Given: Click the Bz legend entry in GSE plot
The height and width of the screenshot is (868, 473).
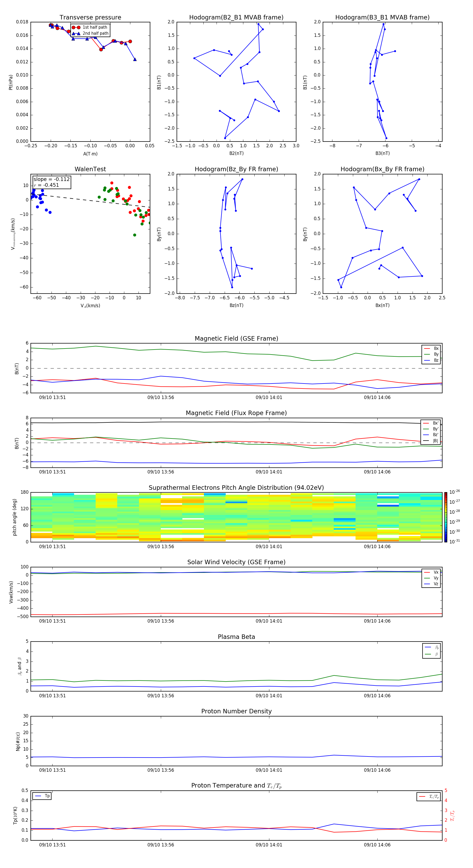Looking at the screenshot, I should pos(431,361).
